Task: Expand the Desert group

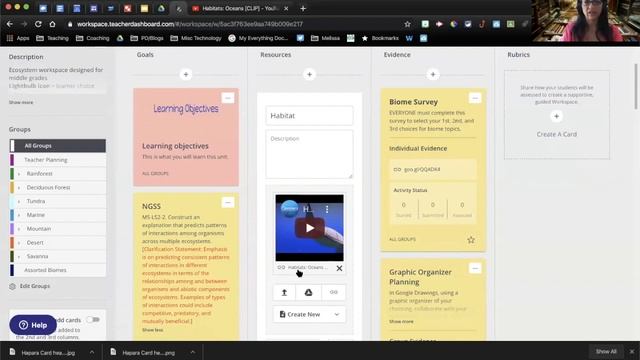Action: click(18, 243)
